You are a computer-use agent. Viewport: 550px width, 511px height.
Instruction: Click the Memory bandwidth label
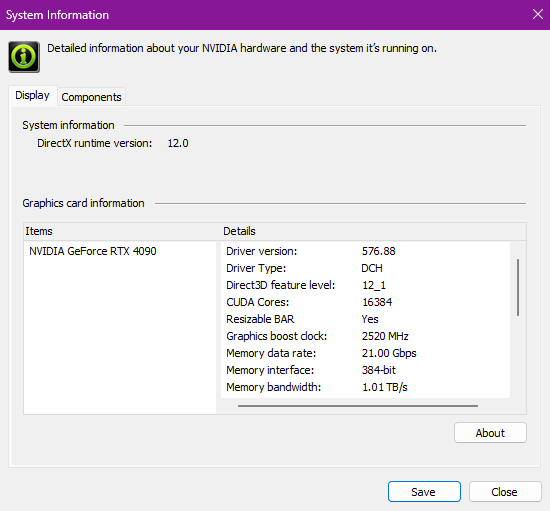point(274,387)
